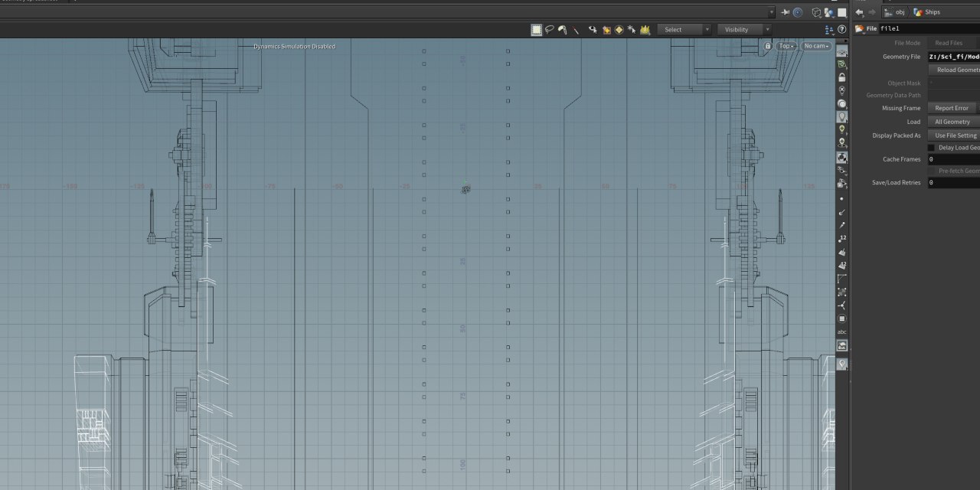Toggle the background image icon in display sidebar
This screenshot has height=490, width=980.
tap(842, 346)
